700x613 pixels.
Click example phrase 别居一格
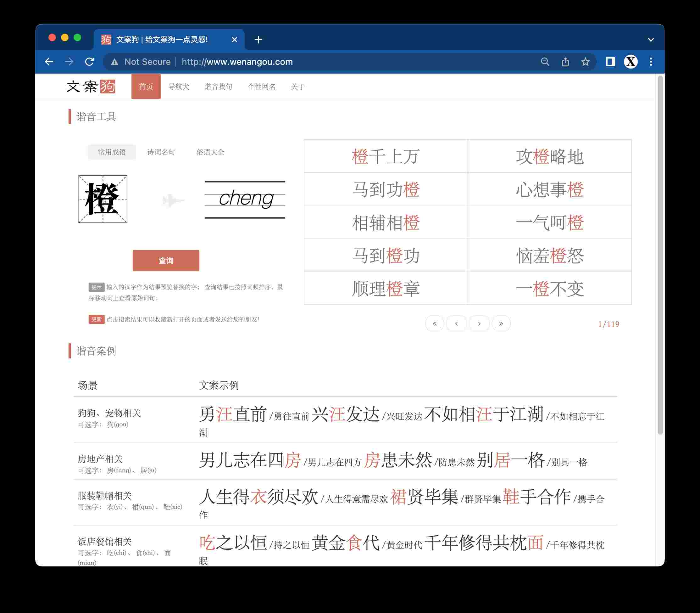pos(511,460)
